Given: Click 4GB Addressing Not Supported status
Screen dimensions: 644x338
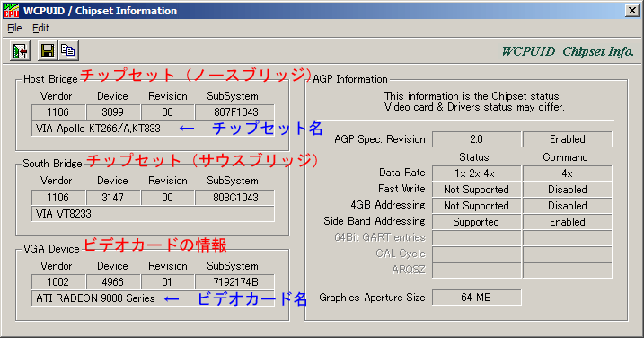Looking at the screenshot, I should 476,206.
